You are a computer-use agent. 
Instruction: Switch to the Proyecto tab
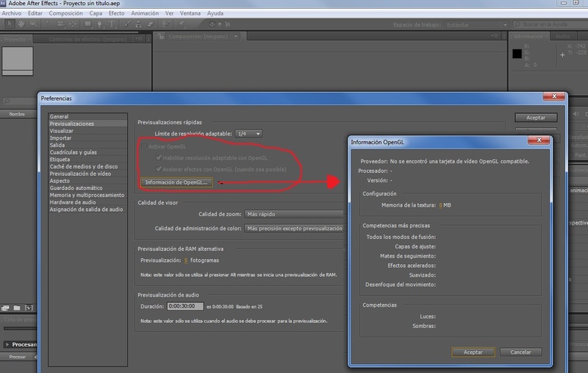[15, 39]
